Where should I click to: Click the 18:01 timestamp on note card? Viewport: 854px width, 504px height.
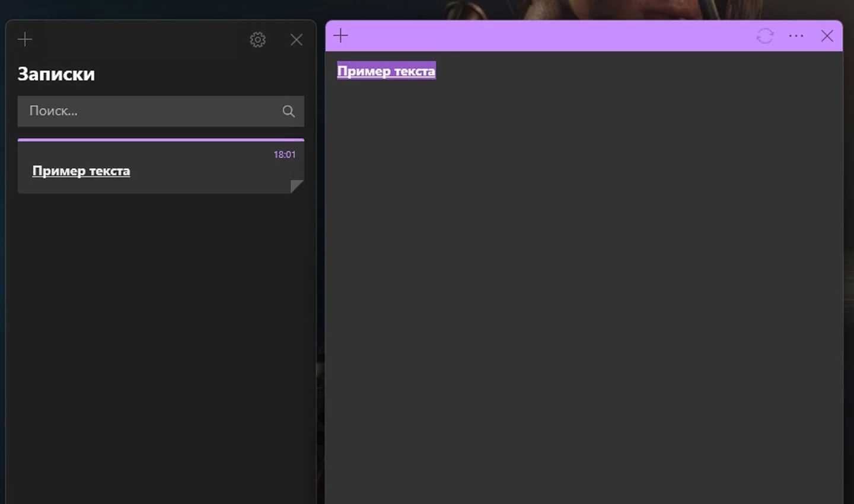pyautogui.click(x=284, y=154)
